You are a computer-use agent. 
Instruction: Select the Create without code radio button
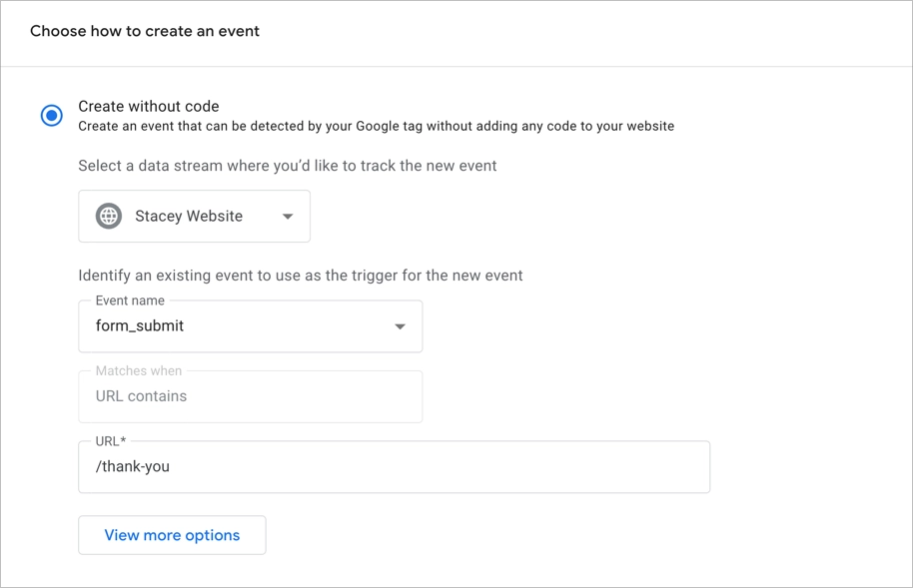(x=52, y=116)
